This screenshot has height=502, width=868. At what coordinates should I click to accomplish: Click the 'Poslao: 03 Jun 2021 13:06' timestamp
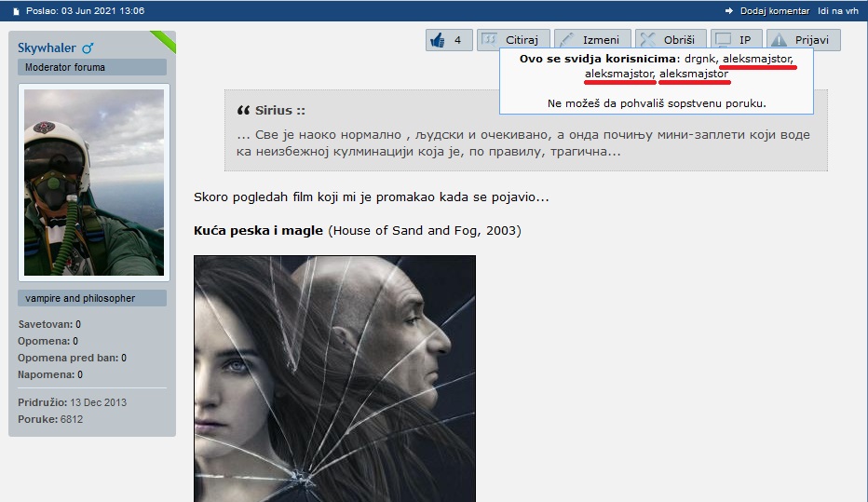pyautogui.click(x=86, y=11)
